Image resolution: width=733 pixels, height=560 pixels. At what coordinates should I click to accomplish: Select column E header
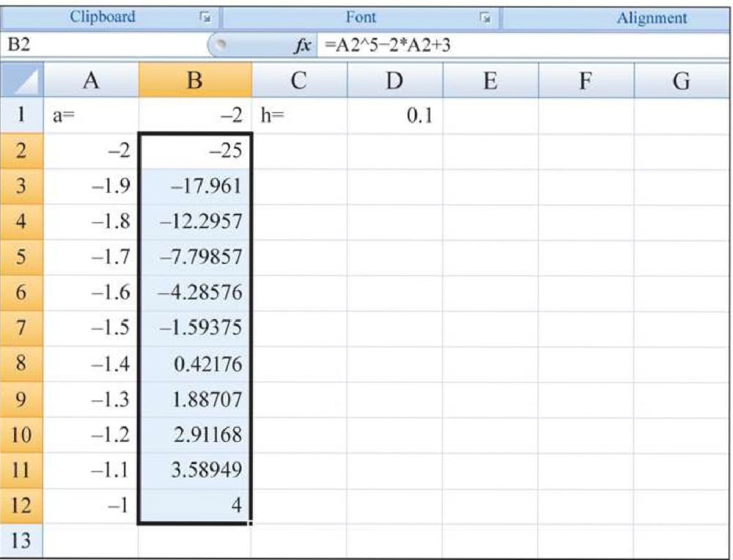click(490, 81)
